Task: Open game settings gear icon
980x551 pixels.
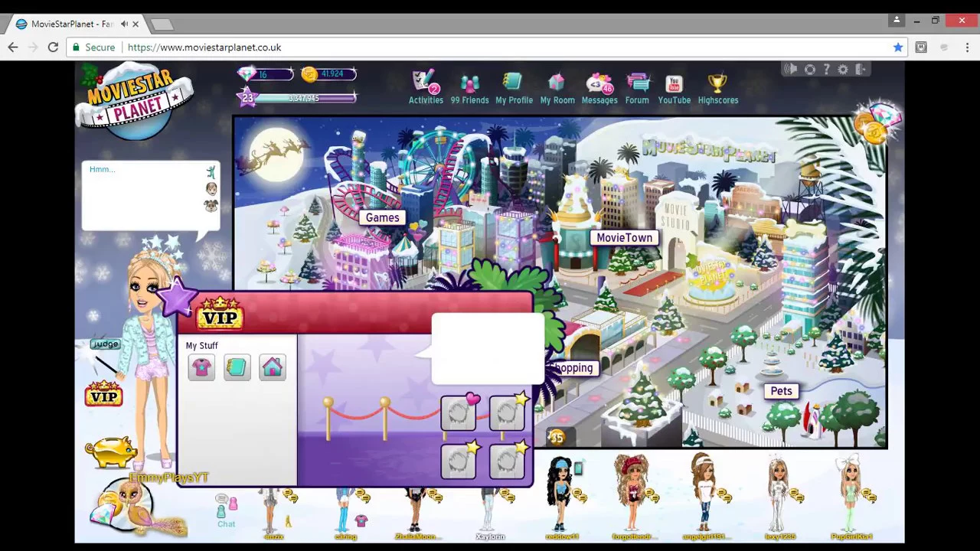Action: [x=843, y=70]
